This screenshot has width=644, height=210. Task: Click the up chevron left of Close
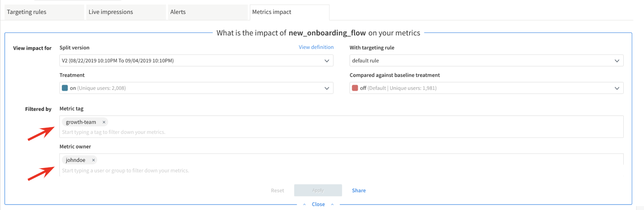click(x=305, y=205)
